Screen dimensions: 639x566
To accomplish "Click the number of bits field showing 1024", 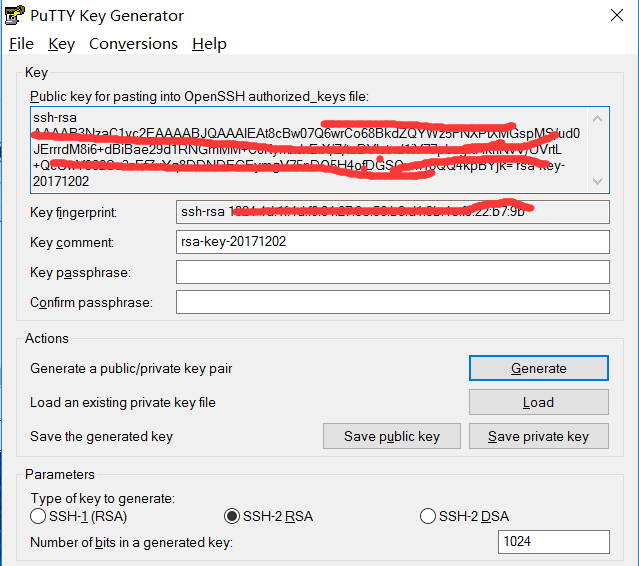I will pyautogui.click(x=553, y=542).
